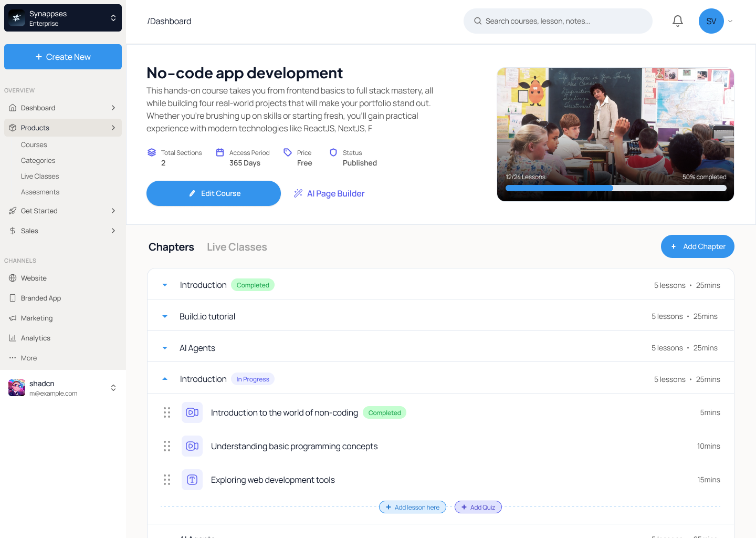The image size is (756, 538).
Task: Open the shadcn account switcher
Action: tap(113, 388)
